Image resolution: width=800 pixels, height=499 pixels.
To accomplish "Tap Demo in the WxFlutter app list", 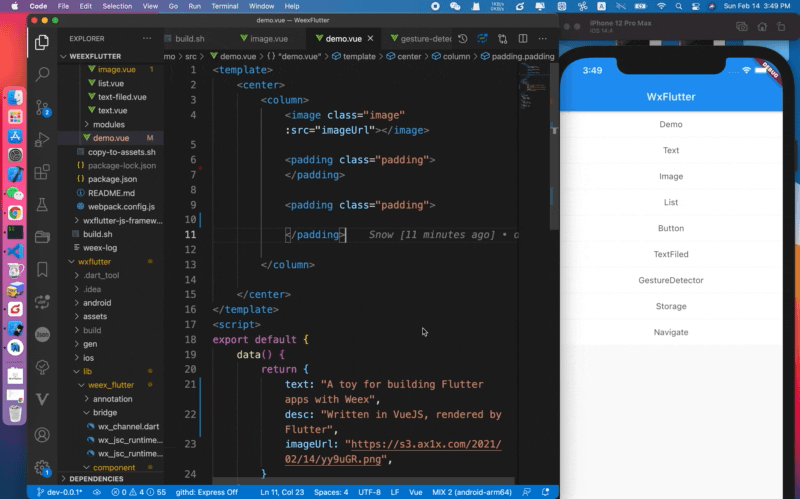I will (671, 124).
